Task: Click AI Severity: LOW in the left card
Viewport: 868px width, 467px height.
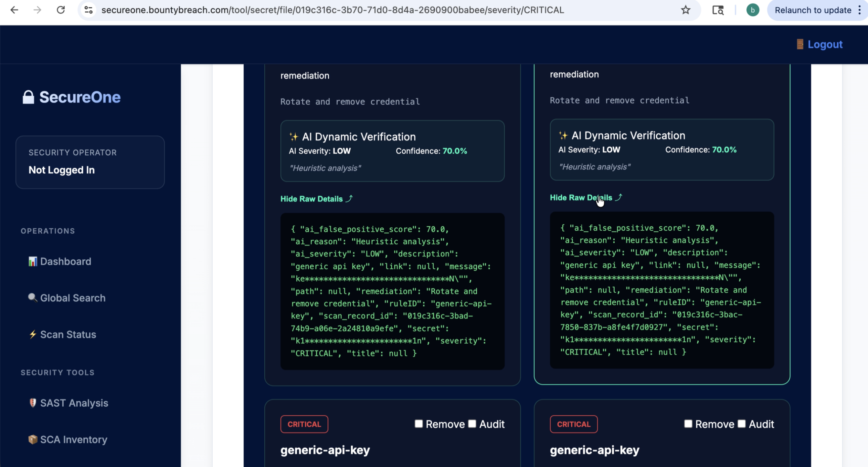Action: tap(319, 151)
